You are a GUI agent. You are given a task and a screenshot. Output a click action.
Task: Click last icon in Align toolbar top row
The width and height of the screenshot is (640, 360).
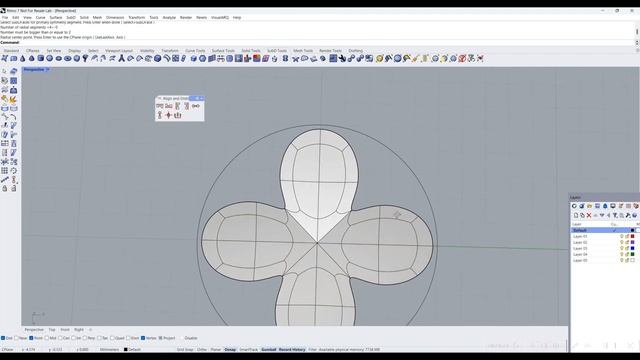[x=196, y=106]
